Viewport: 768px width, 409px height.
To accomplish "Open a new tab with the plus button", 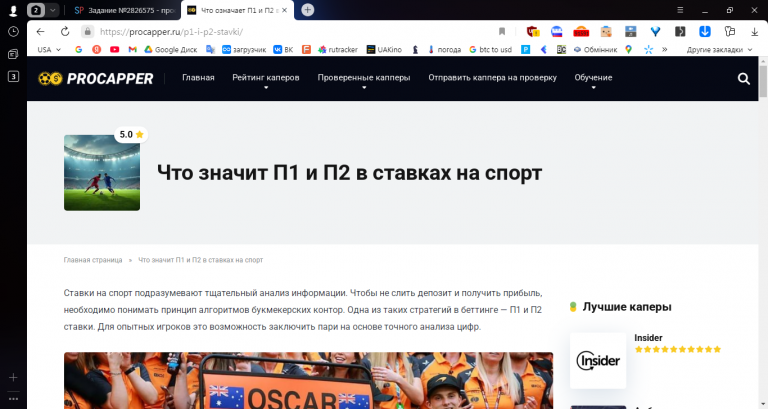I will coord(308,10).
